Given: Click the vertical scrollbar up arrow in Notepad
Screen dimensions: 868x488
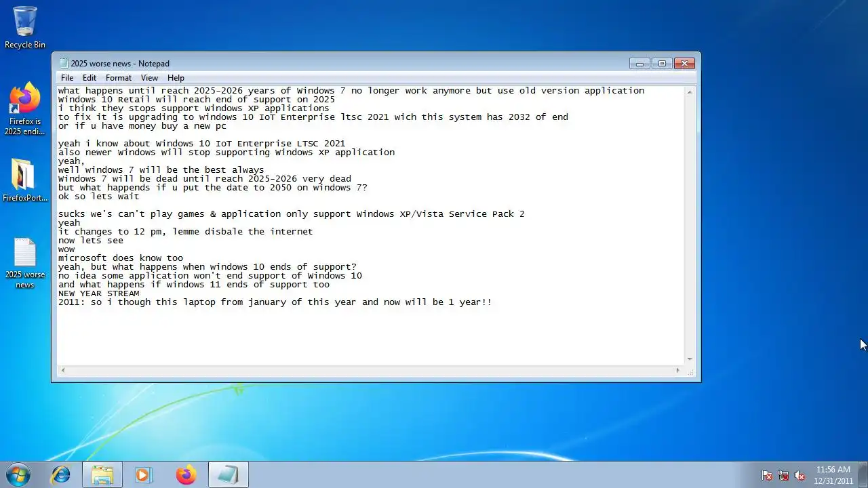Looking at the screenshot, I should coord(690,91).
